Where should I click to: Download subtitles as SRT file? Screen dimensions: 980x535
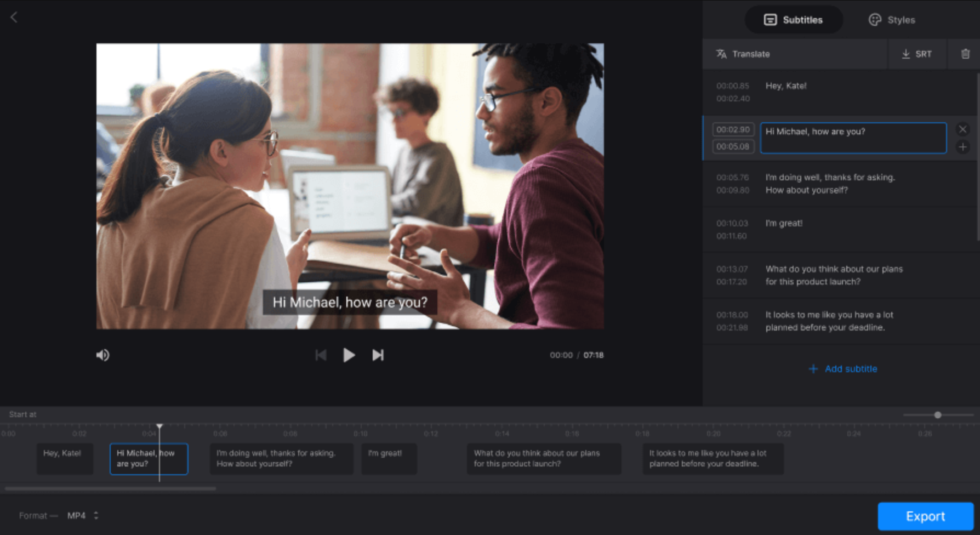[917, 54]
